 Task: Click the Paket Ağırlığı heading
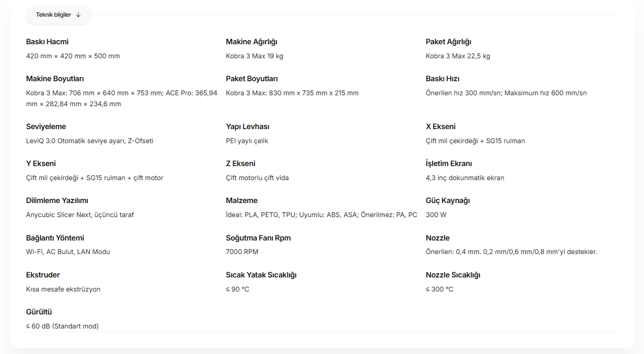click(448, 42)
